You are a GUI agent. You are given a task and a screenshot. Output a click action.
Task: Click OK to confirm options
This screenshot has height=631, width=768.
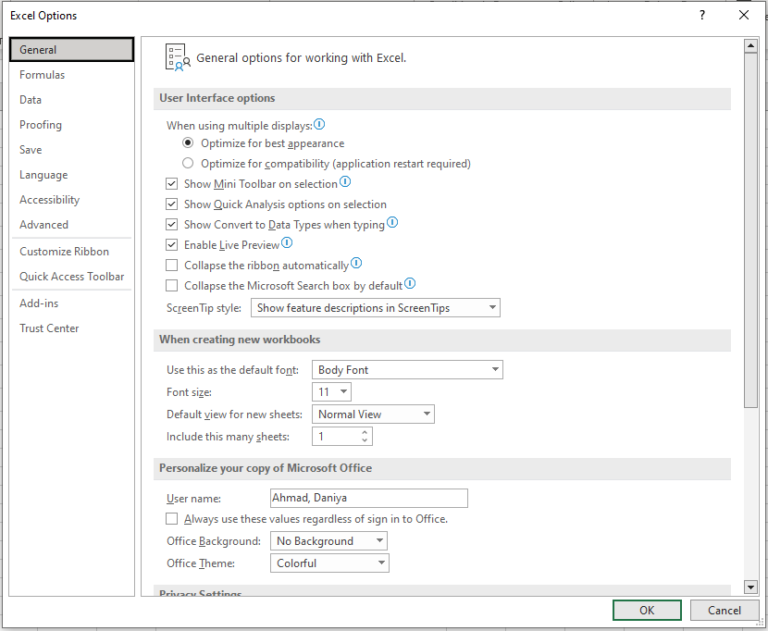(x=647, y=610)
